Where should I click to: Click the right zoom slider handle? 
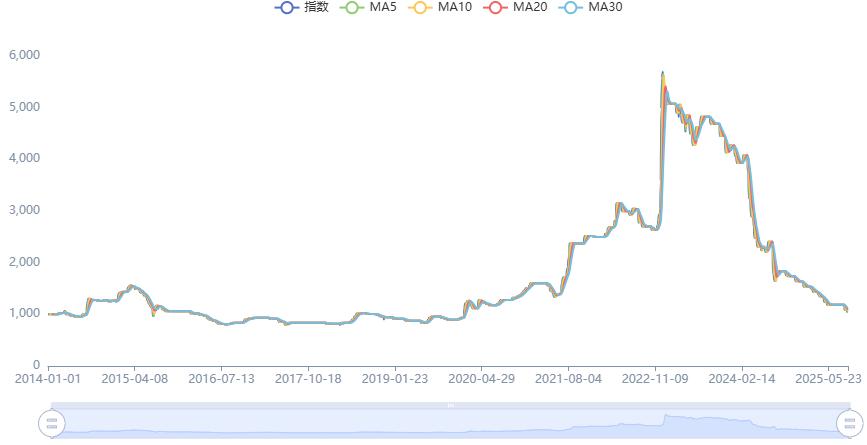848,423
